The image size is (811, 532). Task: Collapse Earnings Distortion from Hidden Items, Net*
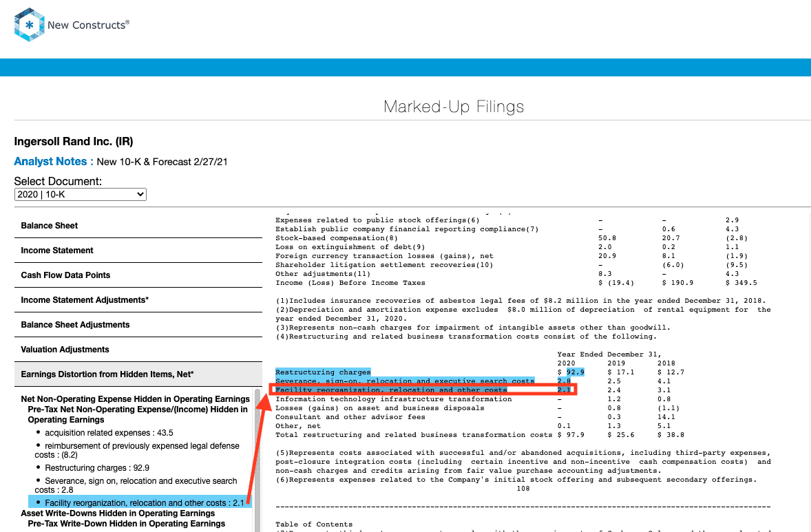[138, 374]
